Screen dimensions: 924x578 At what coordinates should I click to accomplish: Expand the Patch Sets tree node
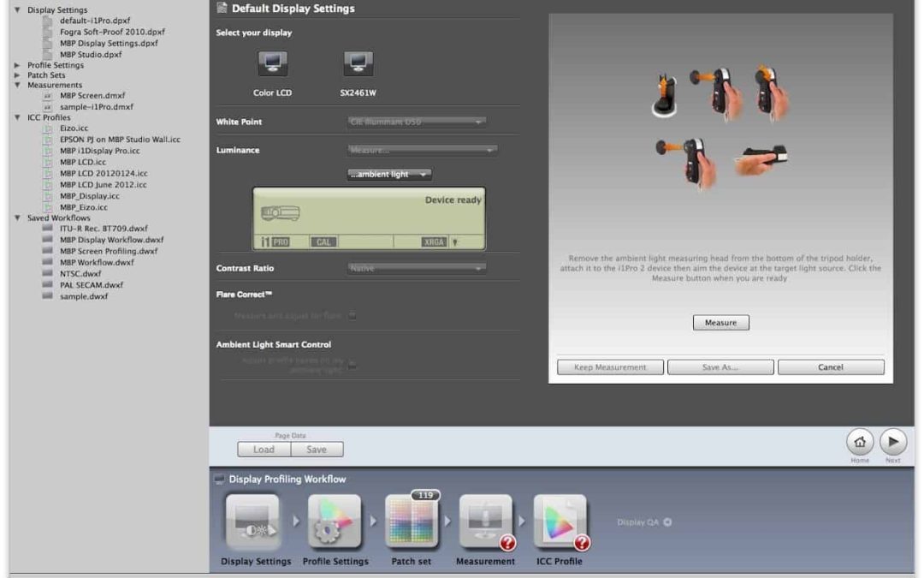coord(17,75)
